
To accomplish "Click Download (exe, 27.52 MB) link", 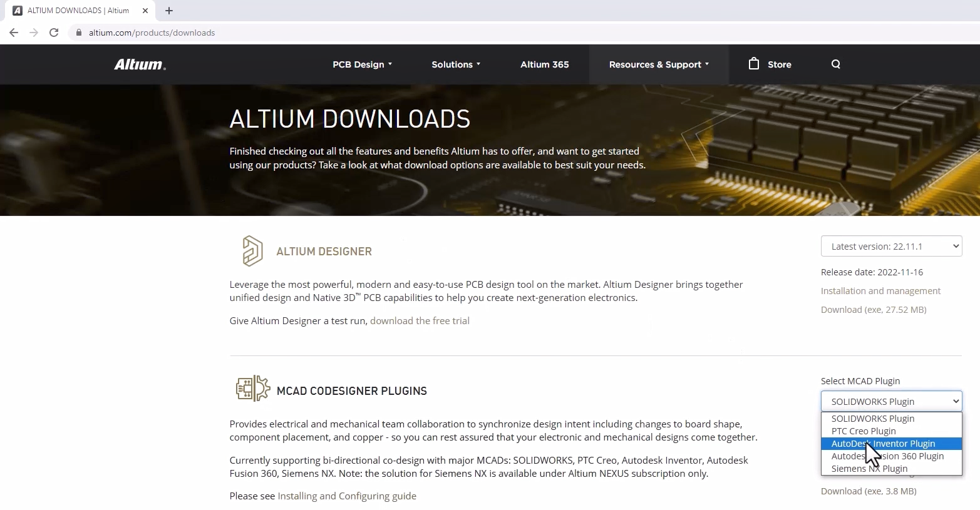I will 874,310.
